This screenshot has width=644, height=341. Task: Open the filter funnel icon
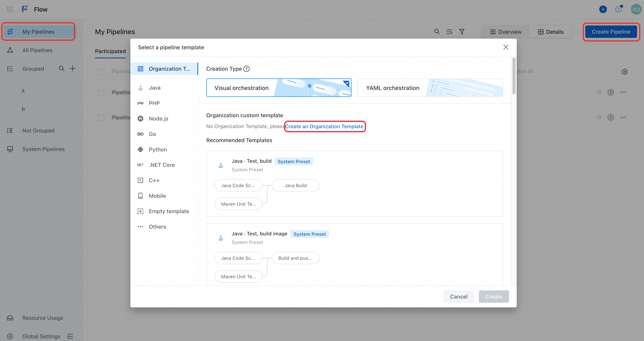(x=462, y=32)
